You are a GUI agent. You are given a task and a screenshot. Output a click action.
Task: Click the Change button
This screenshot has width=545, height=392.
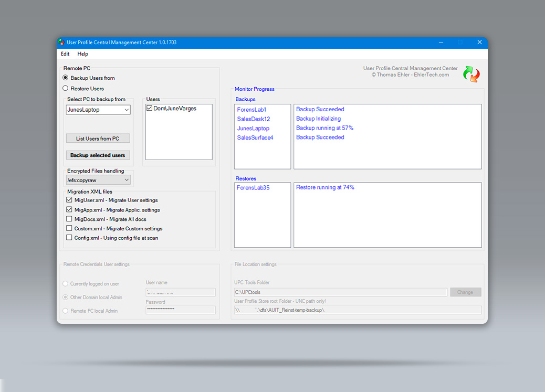[x=466, y=292]
